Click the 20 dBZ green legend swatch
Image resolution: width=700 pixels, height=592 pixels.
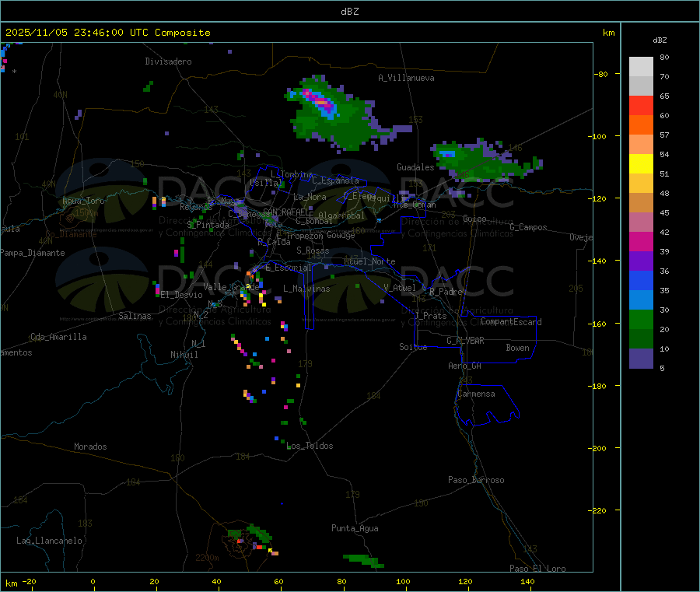[641, 319]
